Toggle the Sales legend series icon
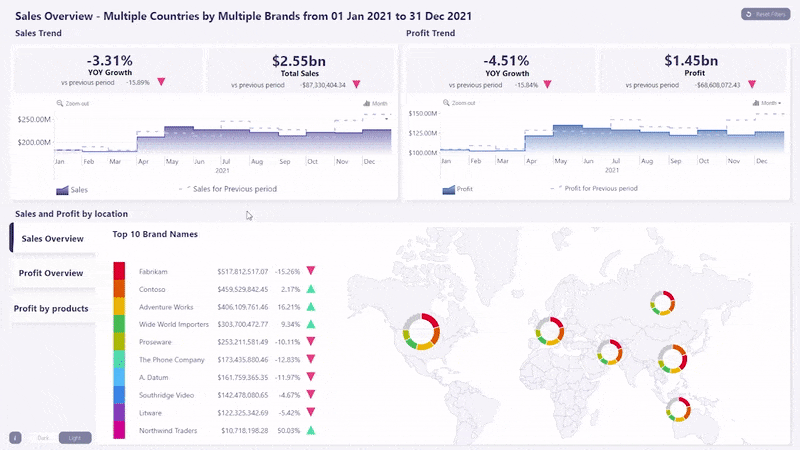 [x=62, y=188]
